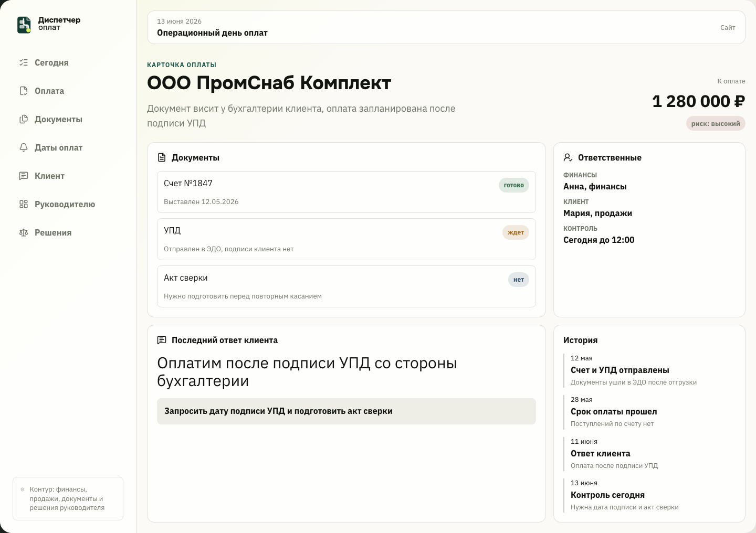Click the person-check icon beside Ответственные
Image resolution: width=756 pixels, height=533 pixels.
pyautogui.click(x=568, y=157)
